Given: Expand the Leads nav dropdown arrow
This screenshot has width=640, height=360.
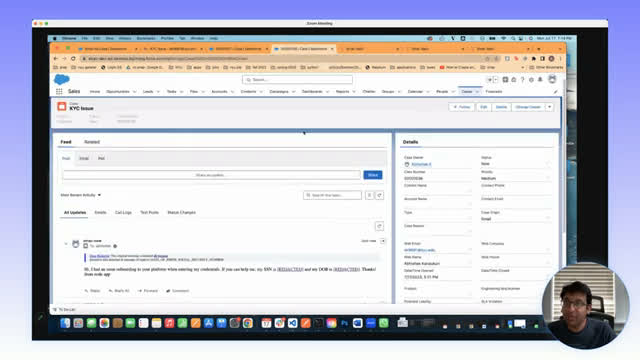Looking at the screenshot, I should [x=158, y=92].
